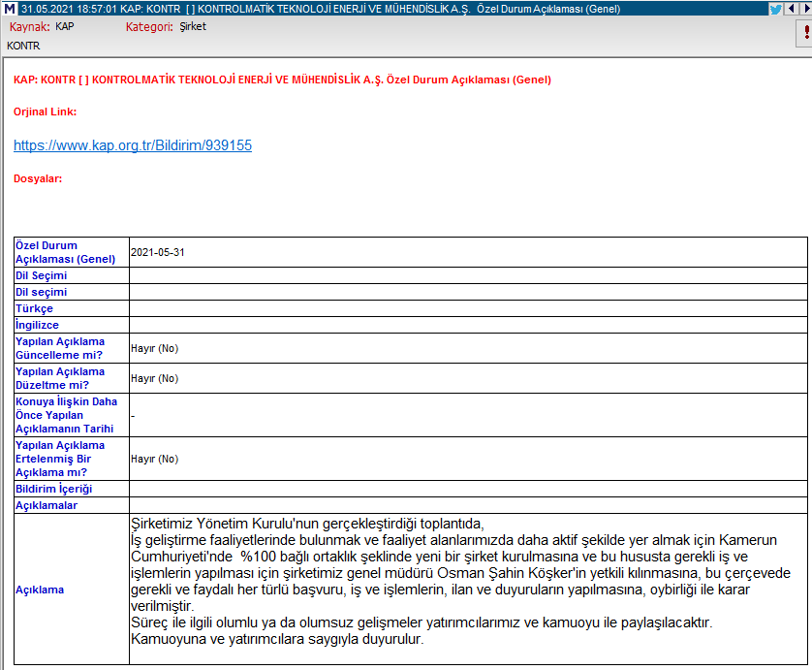812x670 pixels.
Task: Click the Dil Seçimi row label
Action: point(41,275)
